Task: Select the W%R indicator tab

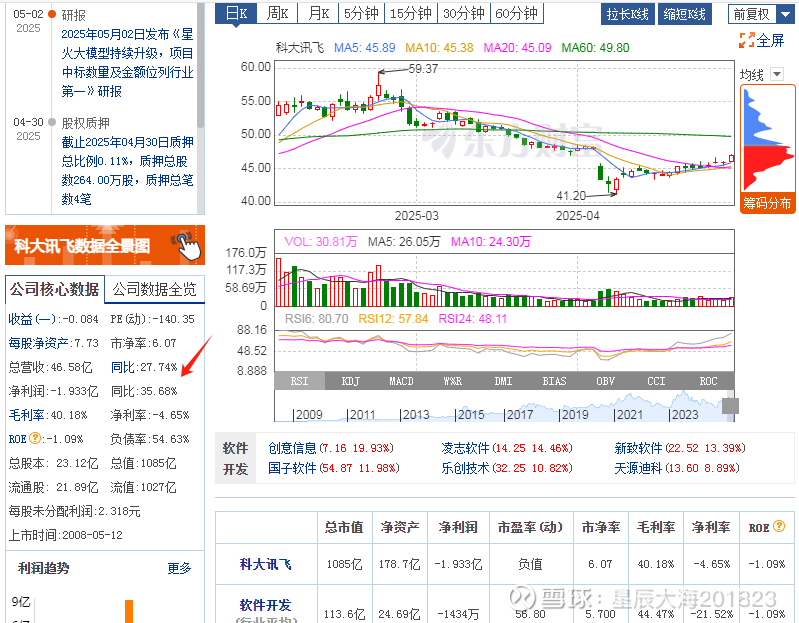Action: (x=452, y=381)
